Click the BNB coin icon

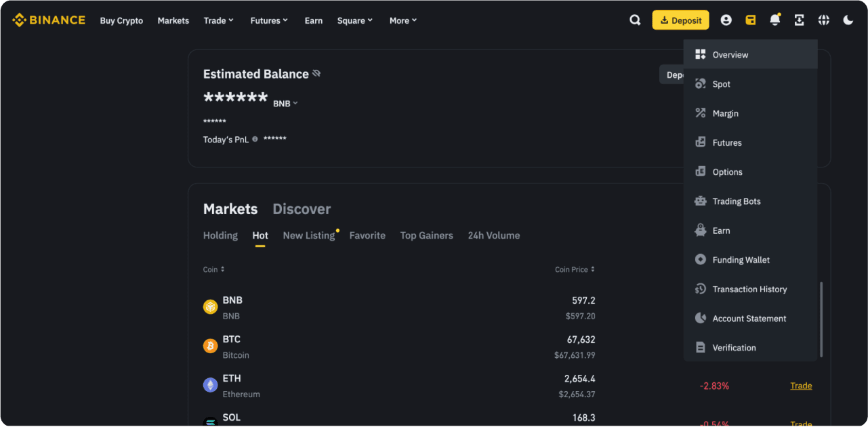pos(211,307)
